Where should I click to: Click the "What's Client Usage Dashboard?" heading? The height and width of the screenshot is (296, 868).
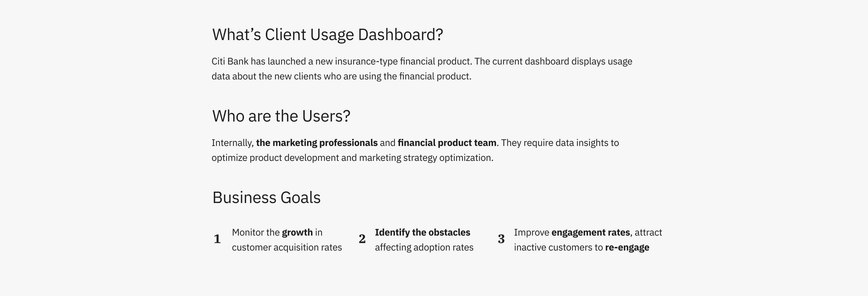(x=328, y=35)
